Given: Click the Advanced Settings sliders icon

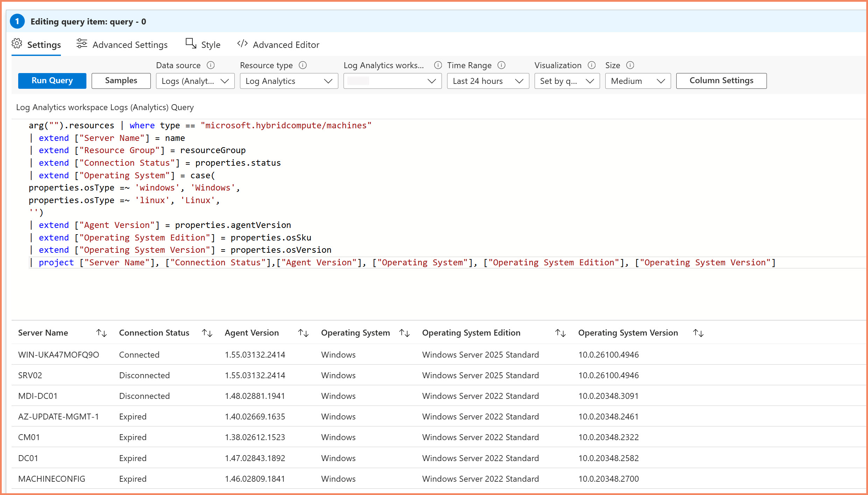Looking at the screenshot, I should [x=82, y=44].
